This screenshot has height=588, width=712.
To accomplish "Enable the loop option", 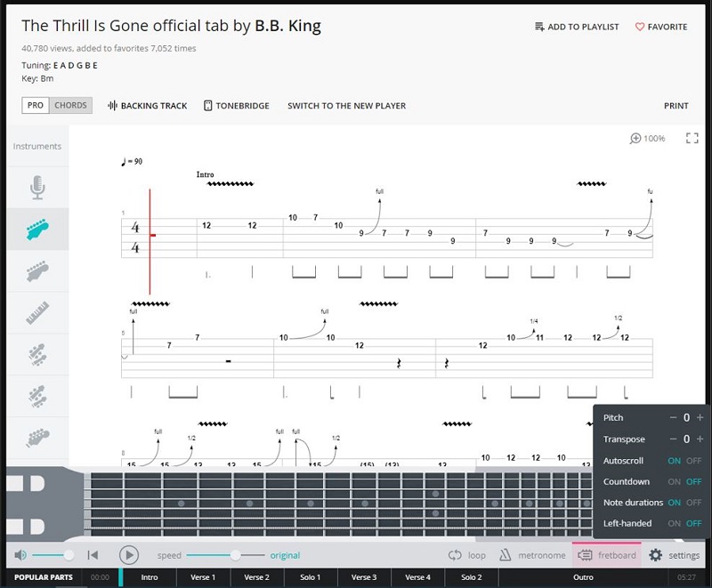I will (466, 555).
